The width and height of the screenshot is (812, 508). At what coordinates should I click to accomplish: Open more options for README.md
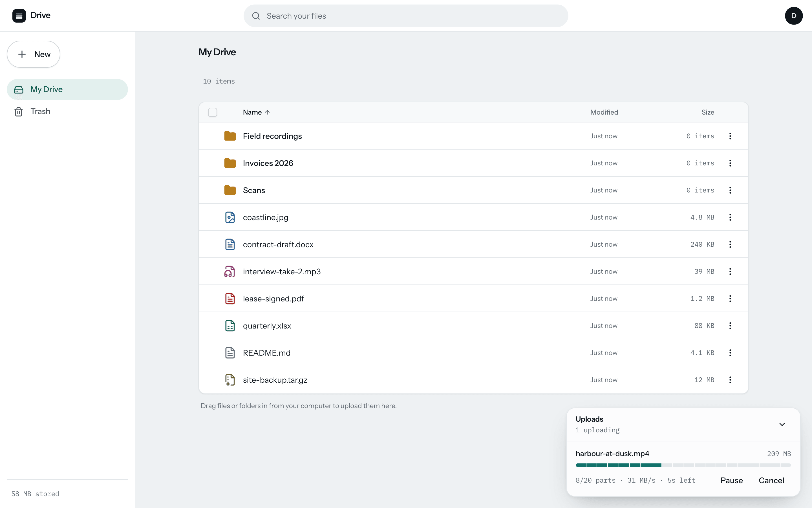pyautogui.click(x=730, y=353)
